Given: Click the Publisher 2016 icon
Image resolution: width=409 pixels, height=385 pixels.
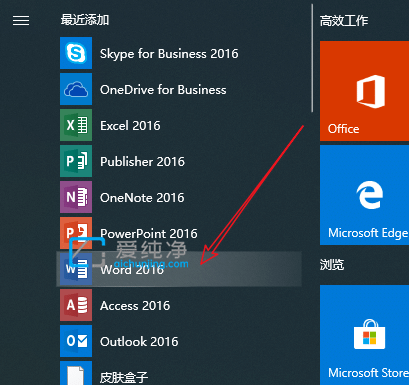Looking at the screenshot, I should coord(76,161).
